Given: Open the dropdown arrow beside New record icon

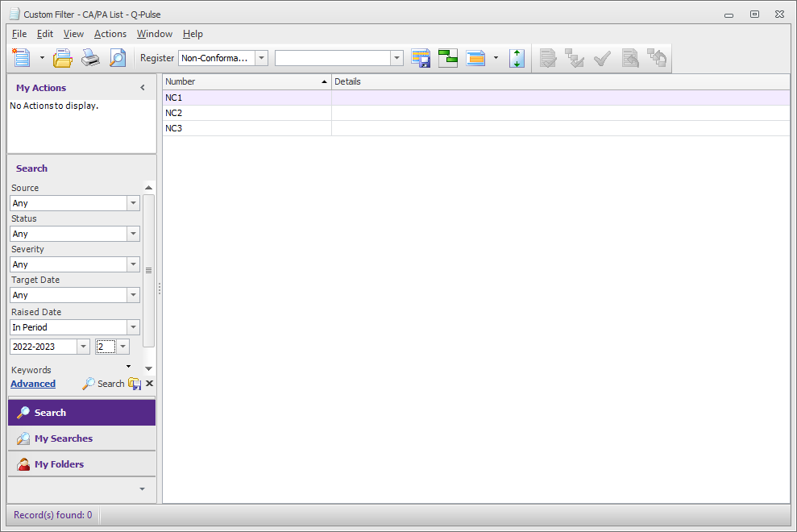Looking at the screenshot, I should (x=42, y=58).
